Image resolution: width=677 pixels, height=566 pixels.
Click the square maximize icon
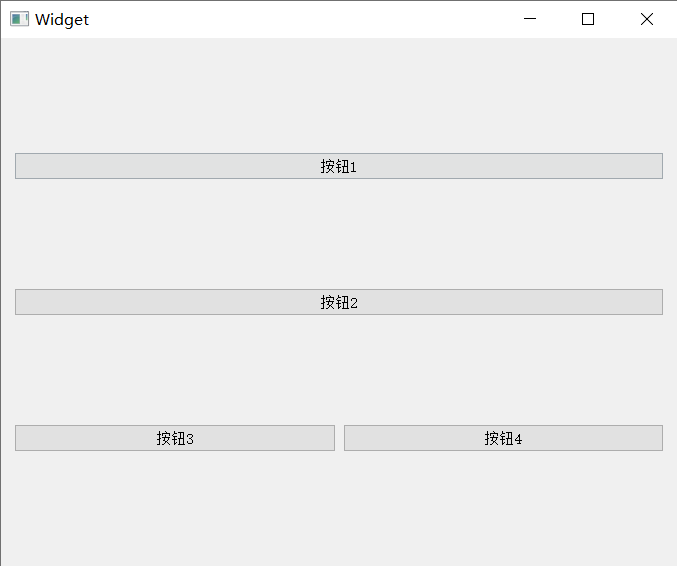588,19
